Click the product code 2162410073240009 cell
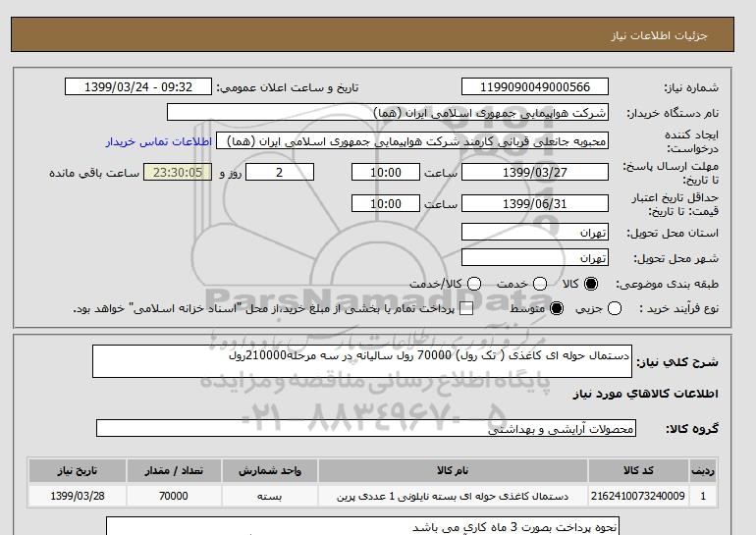 point(638,496)
